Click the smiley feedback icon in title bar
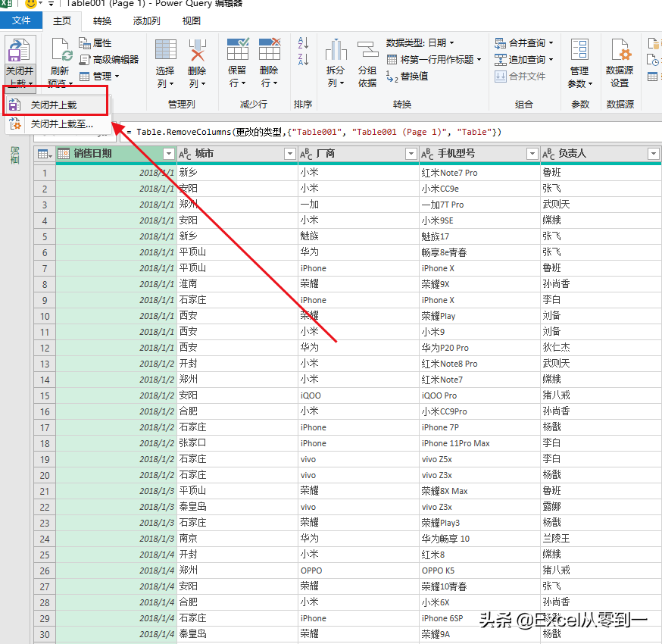The width and height of the screenshot is (662, 644). pos(31,4)
